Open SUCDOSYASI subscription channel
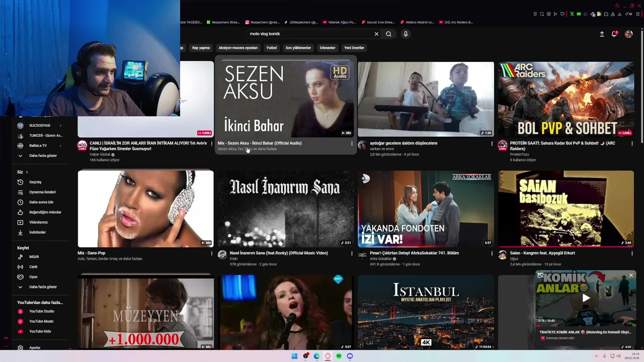Image resolution: width=644 pixels, height=362 pixels. click(x=39, y=125)
